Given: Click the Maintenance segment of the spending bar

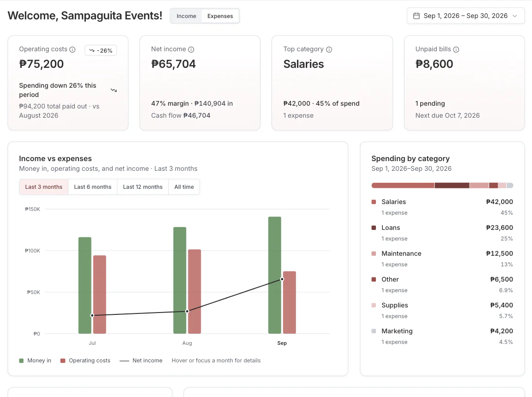Looking at the screenshot, I should [479, 186].
